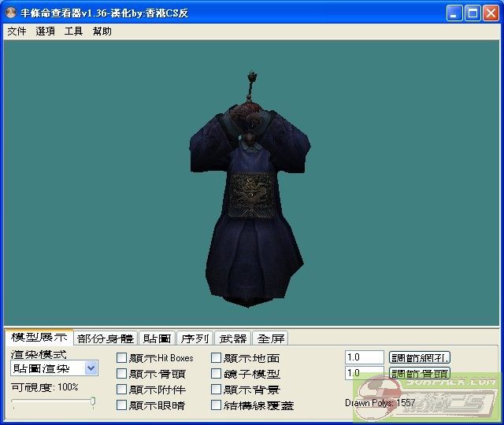Image resolution: width=504 pixels, height=425 pixels.
Task: Open the 選項 menu
Action: click(x=45, y=31)
